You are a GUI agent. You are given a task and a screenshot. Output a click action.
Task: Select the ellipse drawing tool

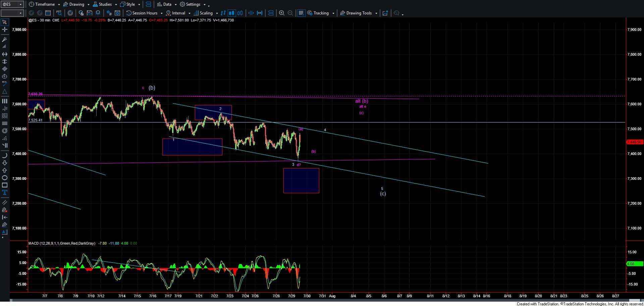pos(5,177)
